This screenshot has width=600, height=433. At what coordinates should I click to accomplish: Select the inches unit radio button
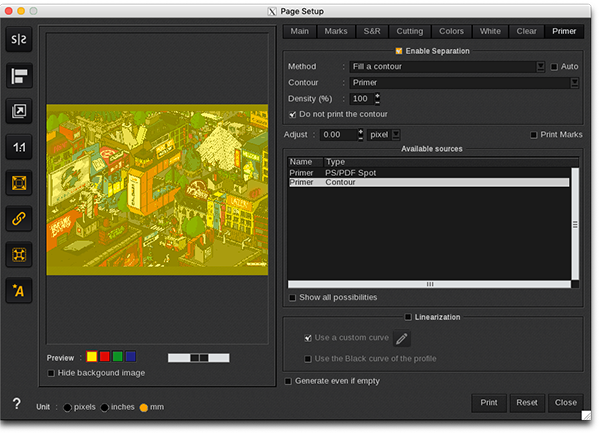coord(105,407)
